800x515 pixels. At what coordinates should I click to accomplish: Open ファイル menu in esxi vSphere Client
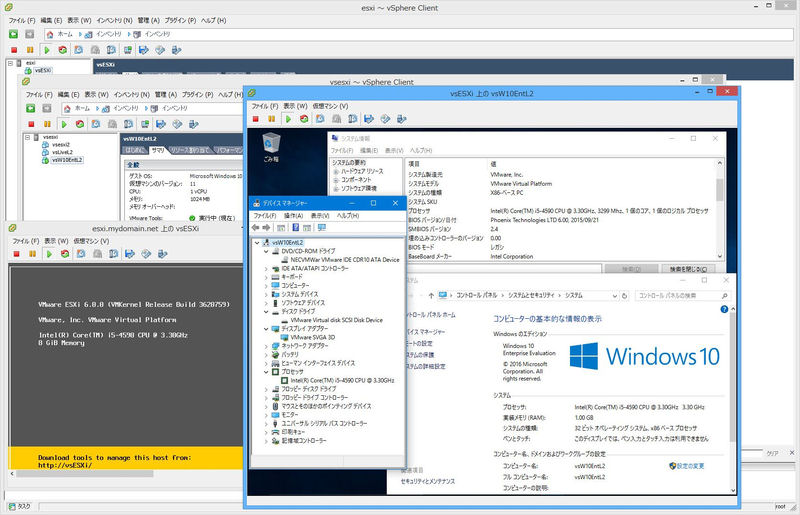click(x=22, y=20)
